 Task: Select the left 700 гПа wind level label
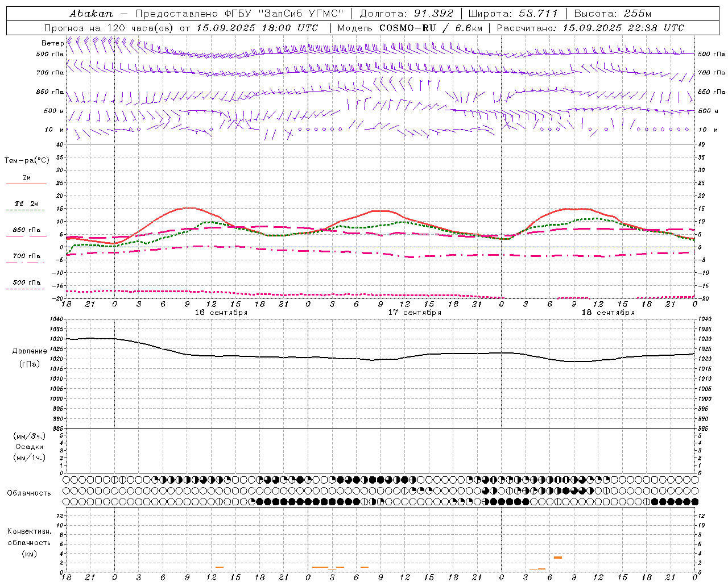pyautogui.click(x=50, y=73)
